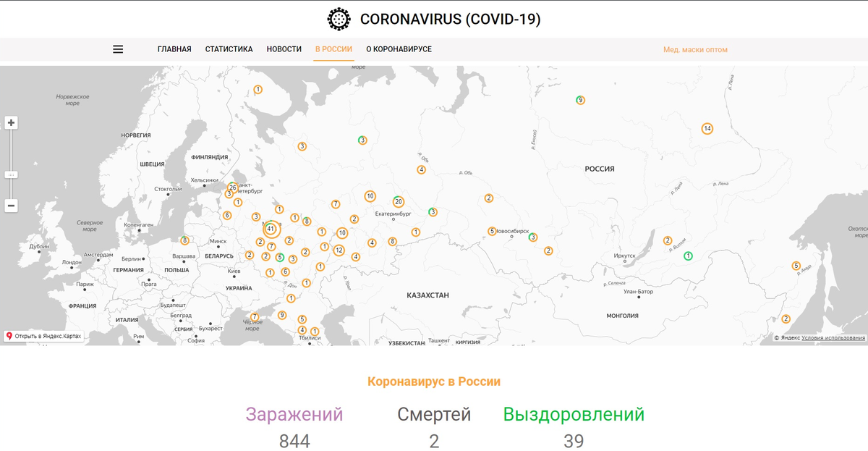Image resolution: width=868 pixels, height=451 pixels.
Task: Click the Выздоровлений count 39
Action: [574, 441]
